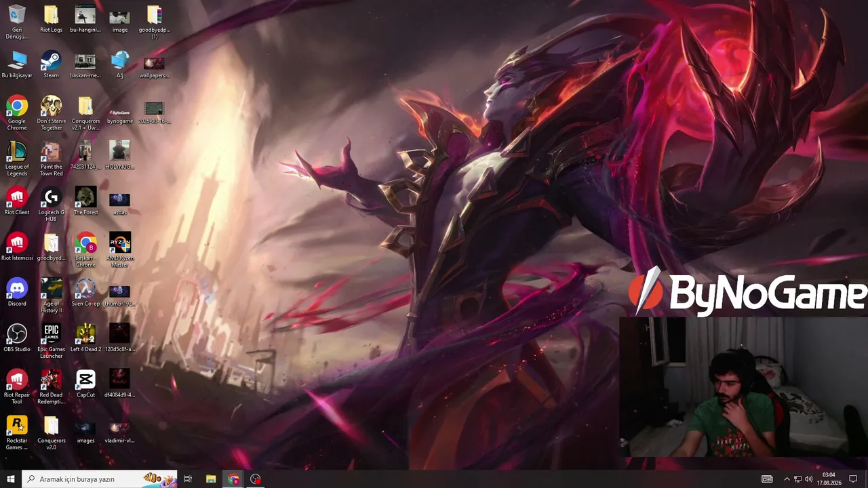Launch Steam from the desktop shortcut
The height and width of the screenshot is (488, 868).
(x=51, y=60)
